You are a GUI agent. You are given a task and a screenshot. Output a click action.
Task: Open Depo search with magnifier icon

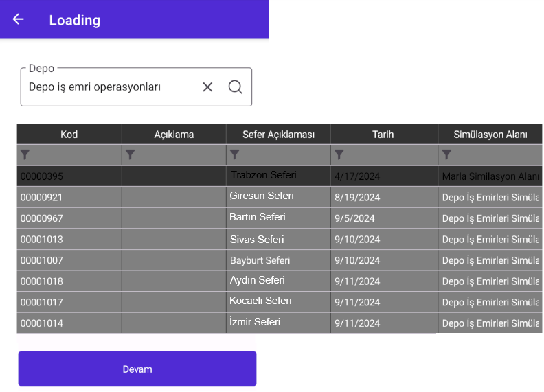(235, 87)
